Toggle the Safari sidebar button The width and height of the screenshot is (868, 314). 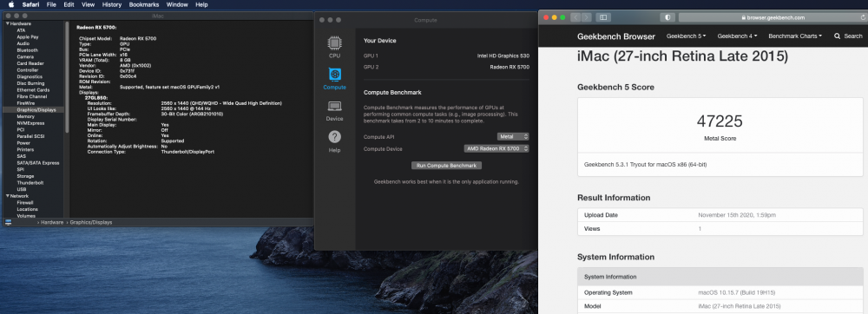[x=603, y=17]
